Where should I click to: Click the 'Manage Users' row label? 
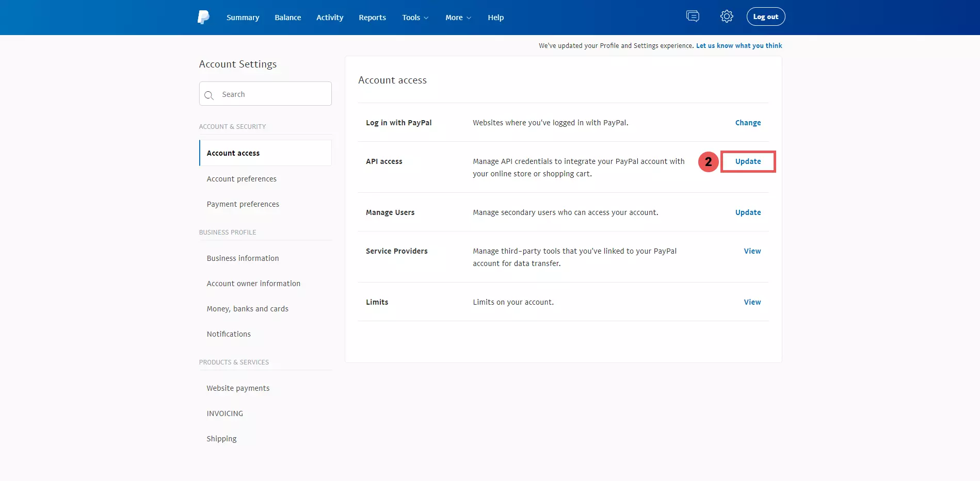[x=390, y=212]
